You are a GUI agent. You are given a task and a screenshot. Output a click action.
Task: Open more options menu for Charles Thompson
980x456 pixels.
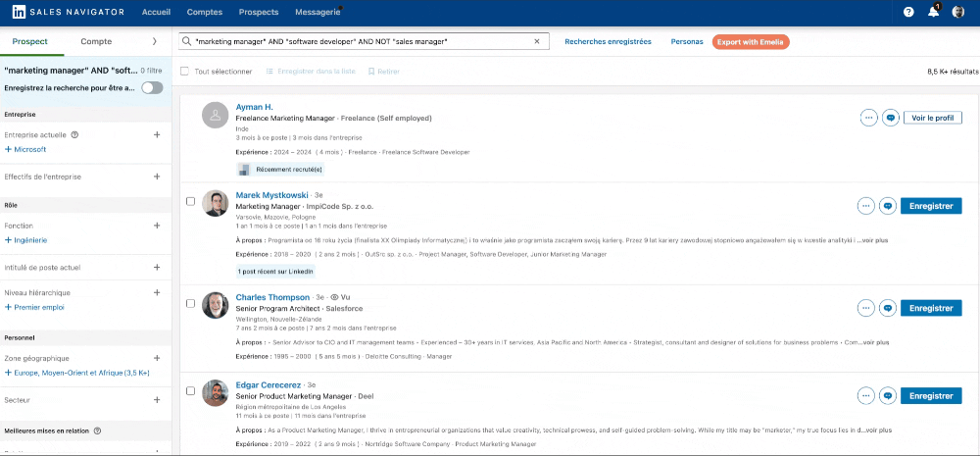pos(865,308)
